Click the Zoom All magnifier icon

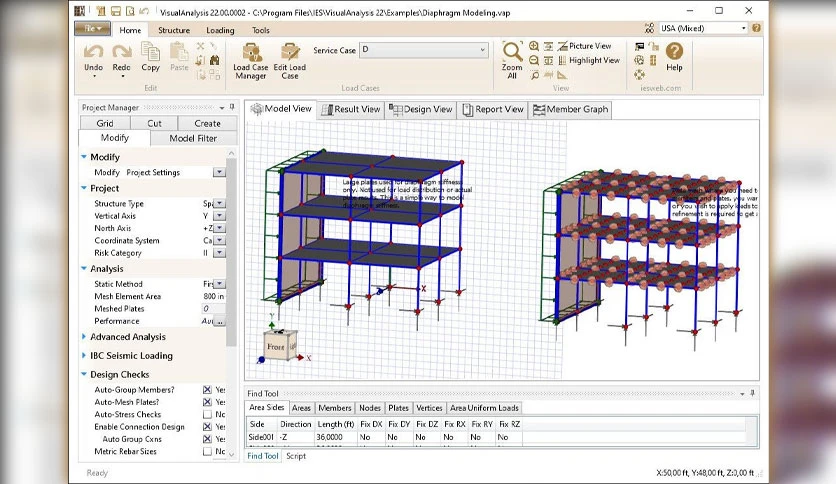tap(512, 51)
